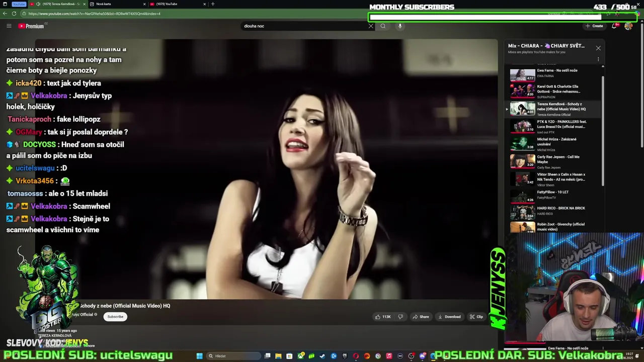Play Carly Rae Jepsen - Call Me Maybe thumbnail
This screenshot has height=362, width=644.
[x=523, y=161]
